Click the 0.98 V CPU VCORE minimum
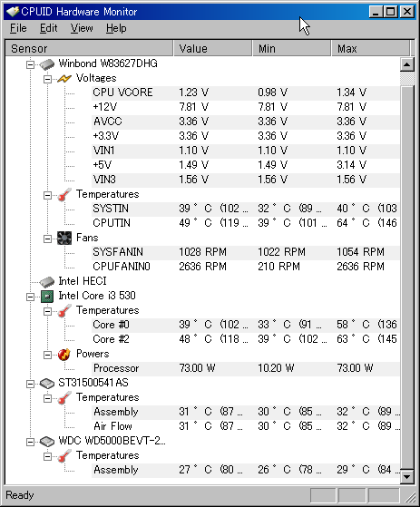Screen dimensions: 420x507 pos(272,93)
